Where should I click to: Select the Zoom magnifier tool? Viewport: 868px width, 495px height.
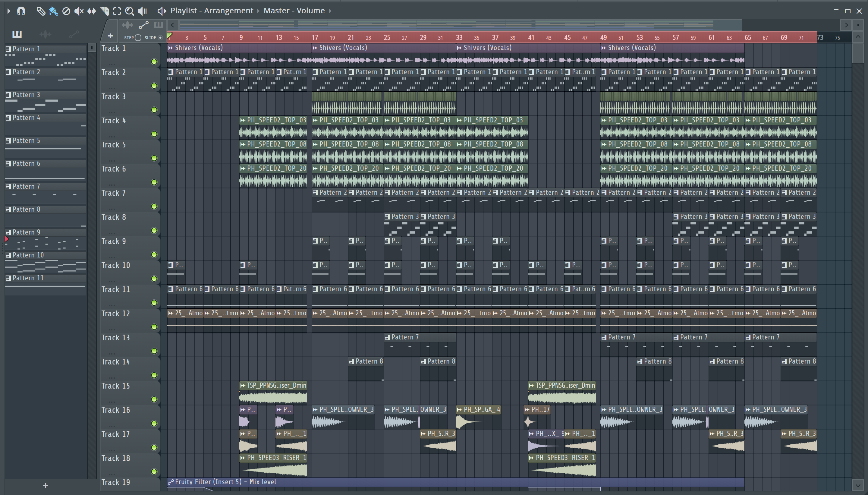129,11
